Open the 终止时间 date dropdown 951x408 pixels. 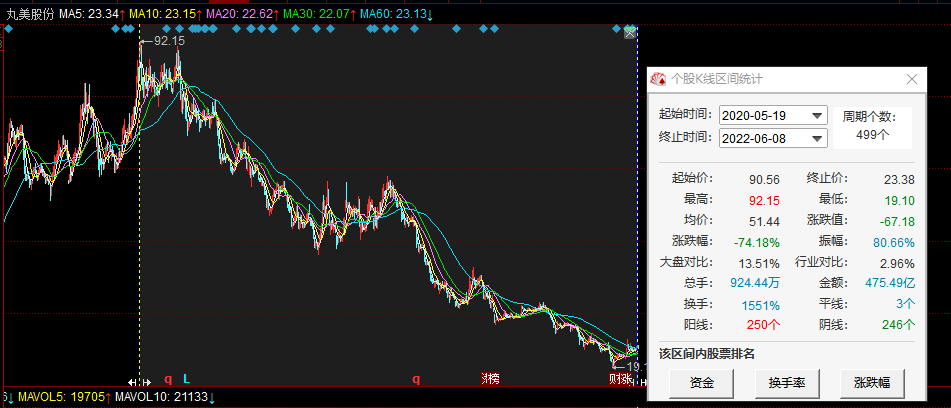pos(818,138)
